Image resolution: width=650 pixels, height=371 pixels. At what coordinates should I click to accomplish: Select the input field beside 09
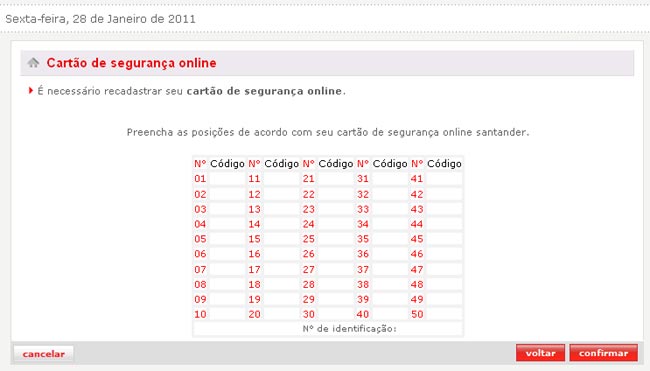click(227, 299)
